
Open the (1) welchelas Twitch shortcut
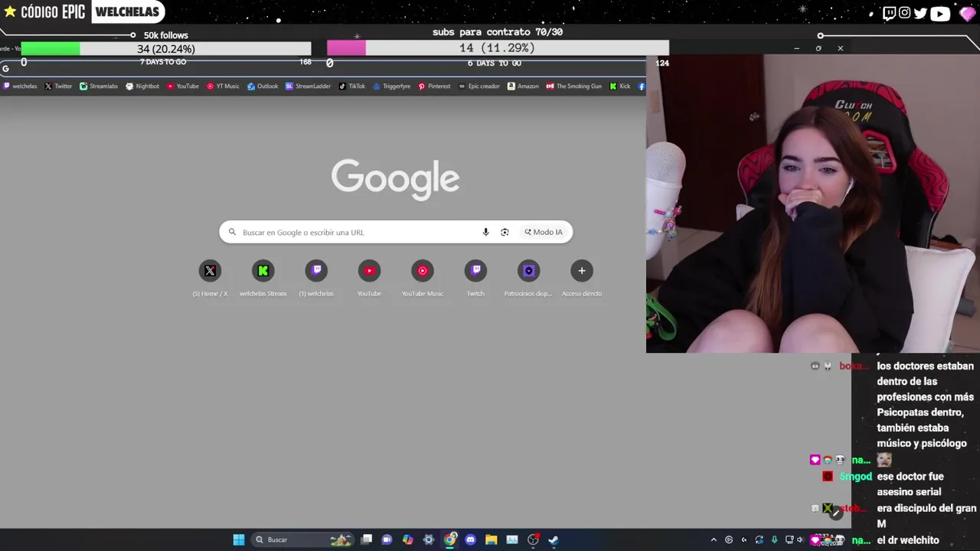[316, 278]
